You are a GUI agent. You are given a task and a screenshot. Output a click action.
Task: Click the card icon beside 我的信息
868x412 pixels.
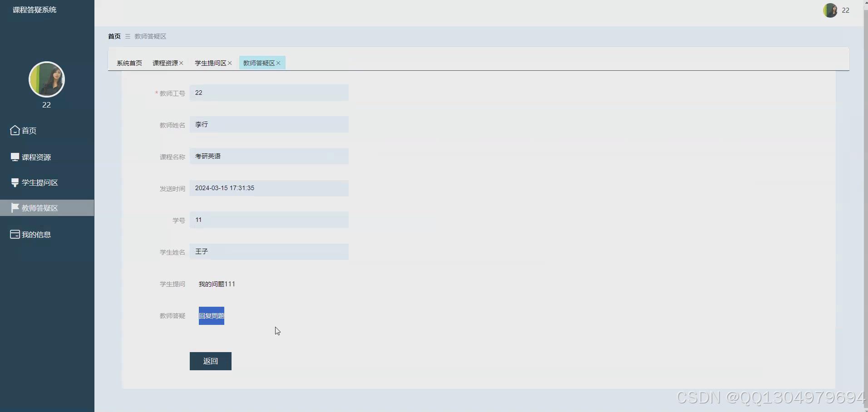(x=15, y=234)
